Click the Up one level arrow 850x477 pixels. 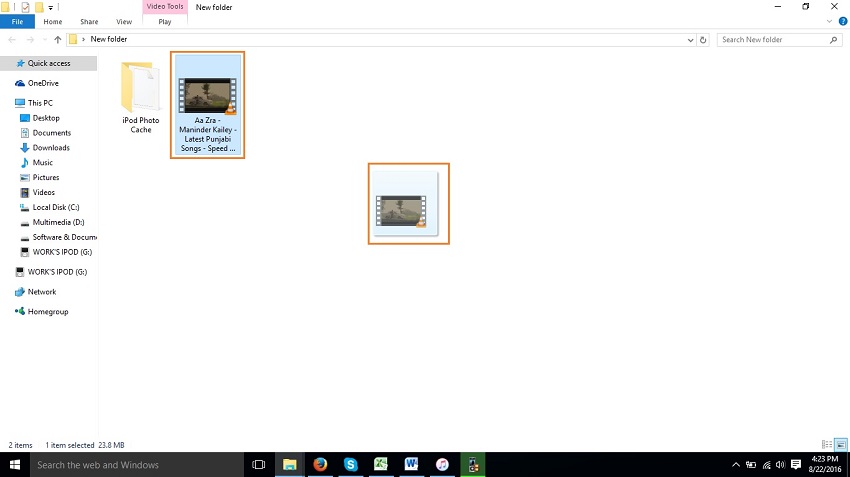(x=57, y=40)
